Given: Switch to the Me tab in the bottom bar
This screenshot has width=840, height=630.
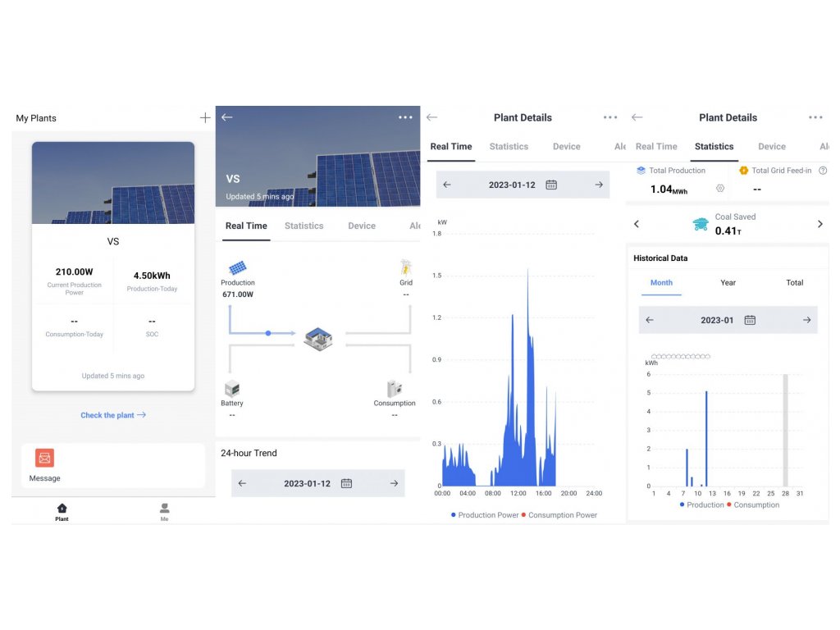Looking at the screenshot, I should click(164, 512).
